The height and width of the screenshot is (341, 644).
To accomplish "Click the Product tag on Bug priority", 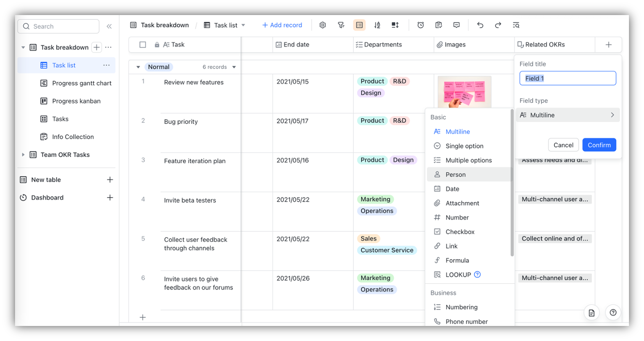I will (372, 120).
